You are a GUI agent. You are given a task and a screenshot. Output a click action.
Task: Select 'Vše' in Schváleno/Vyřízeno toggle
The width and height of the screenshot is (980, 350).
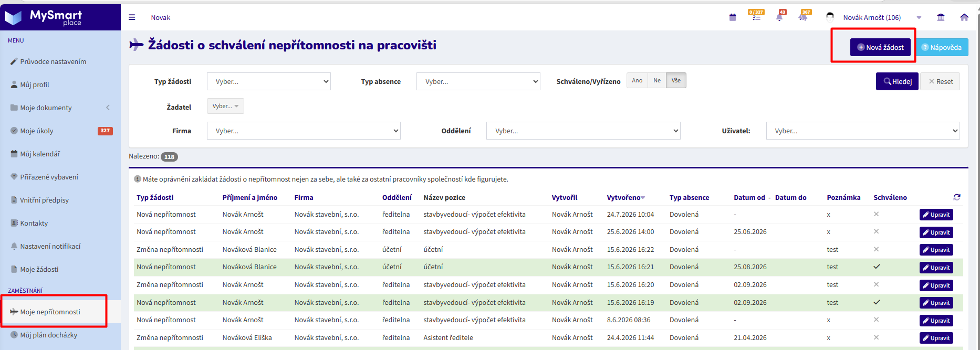pos(676,80)
